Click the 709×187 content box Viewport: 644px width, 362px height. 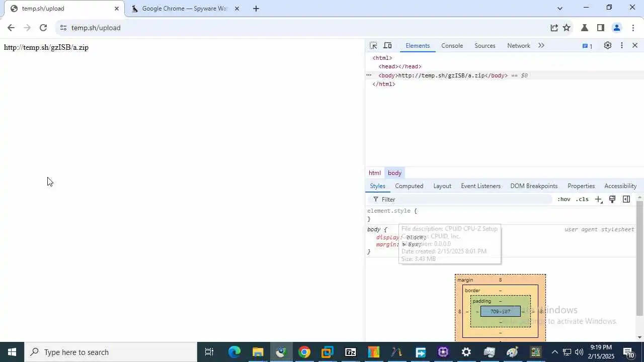(500, 312)
